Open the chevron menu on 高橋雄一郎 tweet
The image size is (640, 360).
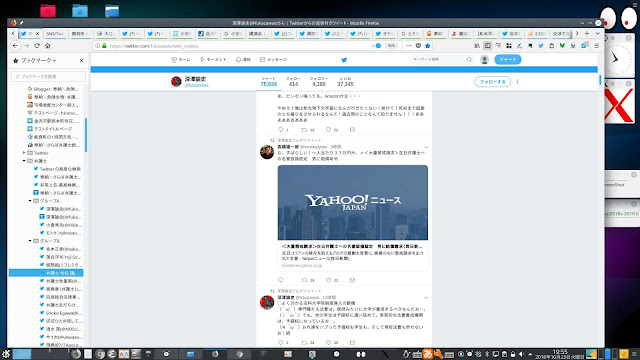point(426,147)
